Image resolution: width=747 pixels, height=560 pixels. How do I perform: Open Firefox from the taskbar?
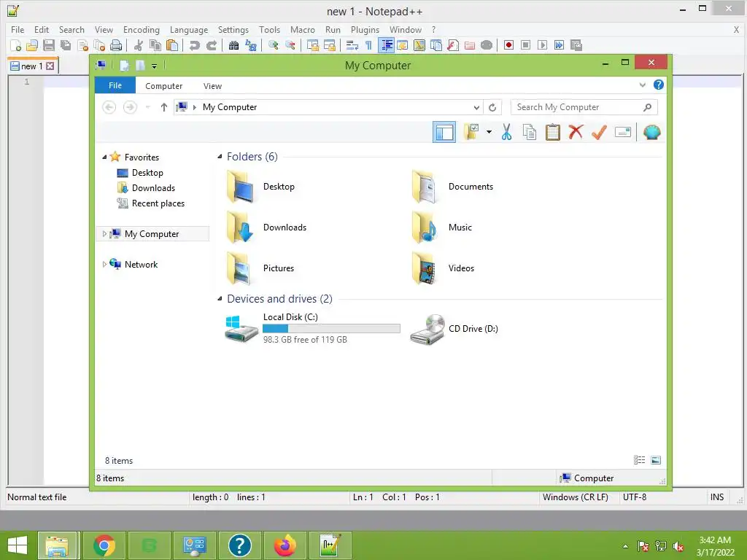[x=285, y=545]
